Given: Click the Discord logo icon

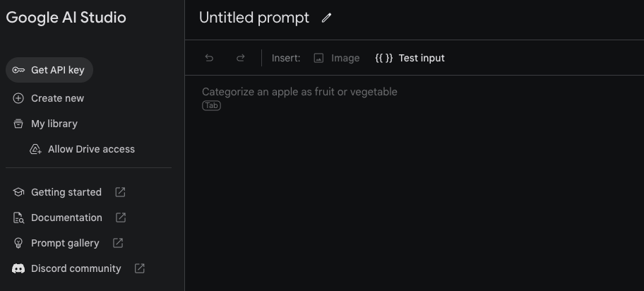Looking at the screenshot, I should pyautogui.click(x=18, y=268).
